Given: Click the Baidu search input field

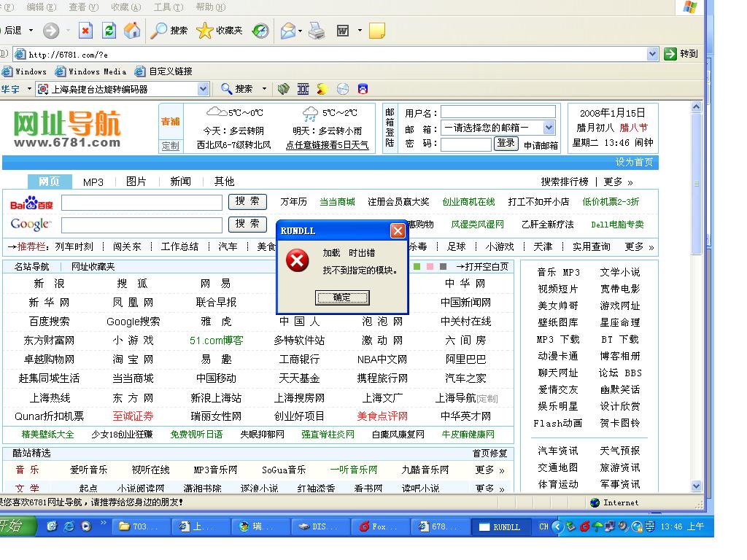Looking at the screenshot, I should pyautogui.click(x=142, y=202).
